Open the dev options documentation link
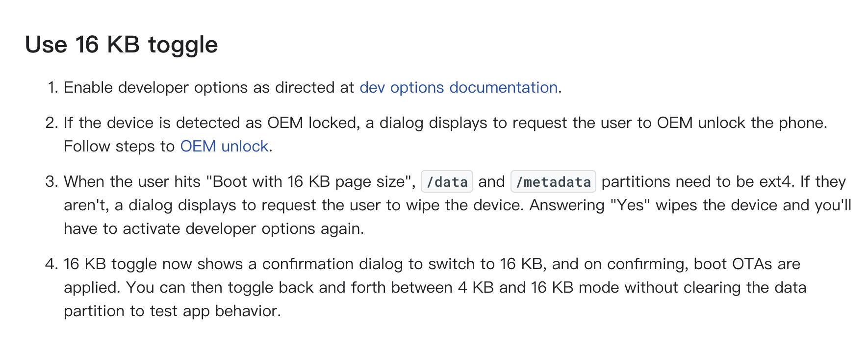This screenshot has height=351, width=868. tap(459, 87)
